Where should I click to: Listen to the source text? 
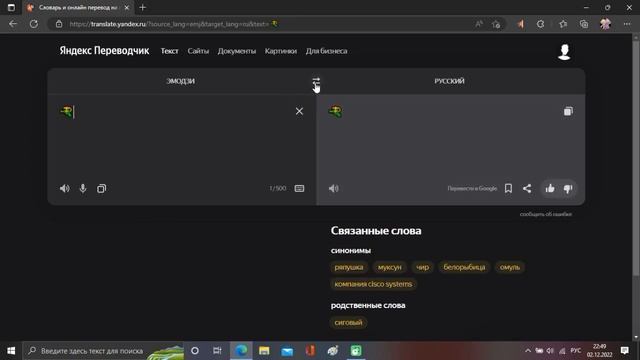coord(64,189)
